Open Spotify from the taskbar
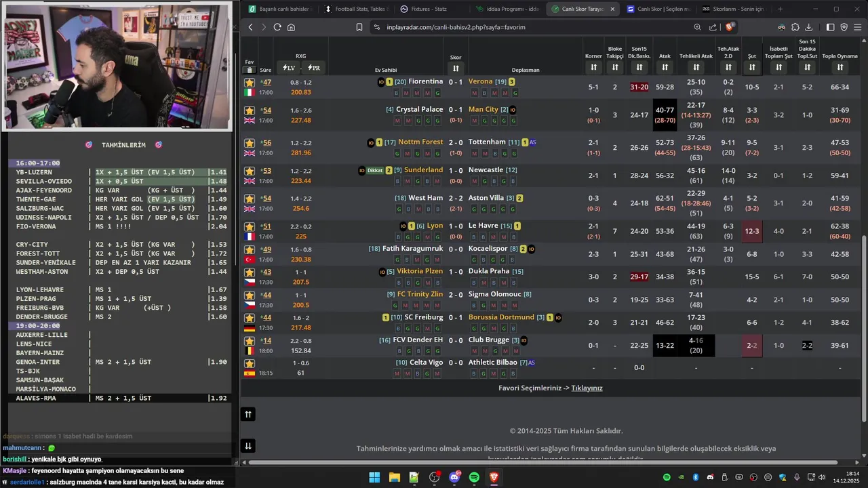Screen dimensions: 868x488 coord(474,477)
